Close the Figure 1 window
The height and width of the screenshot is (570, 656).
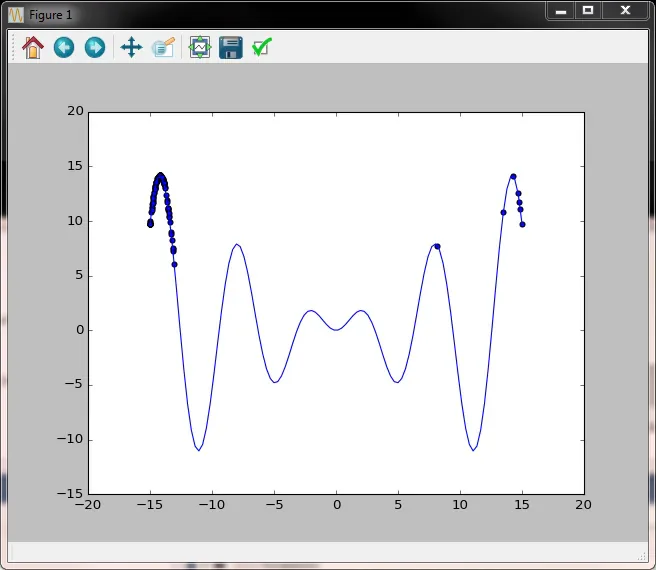click(x=625, y=11)
